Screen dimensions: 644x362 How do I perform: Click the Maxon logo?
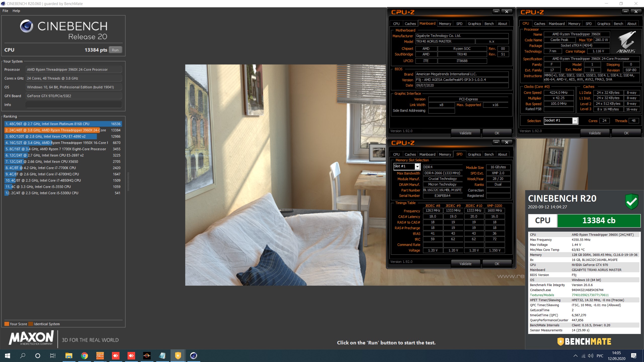point(31,338)
